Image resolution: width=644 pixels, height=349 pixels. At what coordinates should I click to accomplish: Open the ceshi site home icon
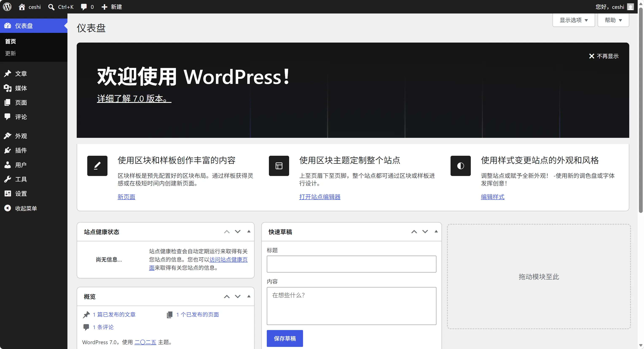pyautogui.click(x=22, y=7)
